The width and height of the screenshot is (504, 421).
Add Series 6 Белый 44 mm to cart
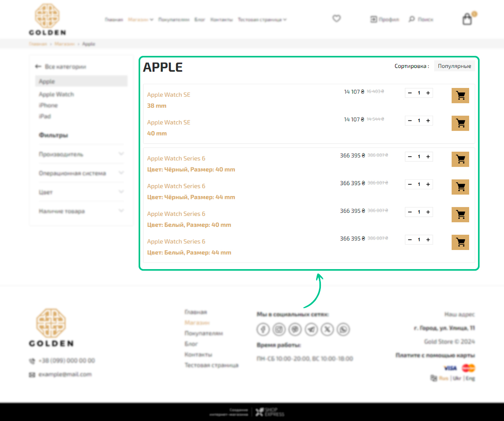(460, 242)
